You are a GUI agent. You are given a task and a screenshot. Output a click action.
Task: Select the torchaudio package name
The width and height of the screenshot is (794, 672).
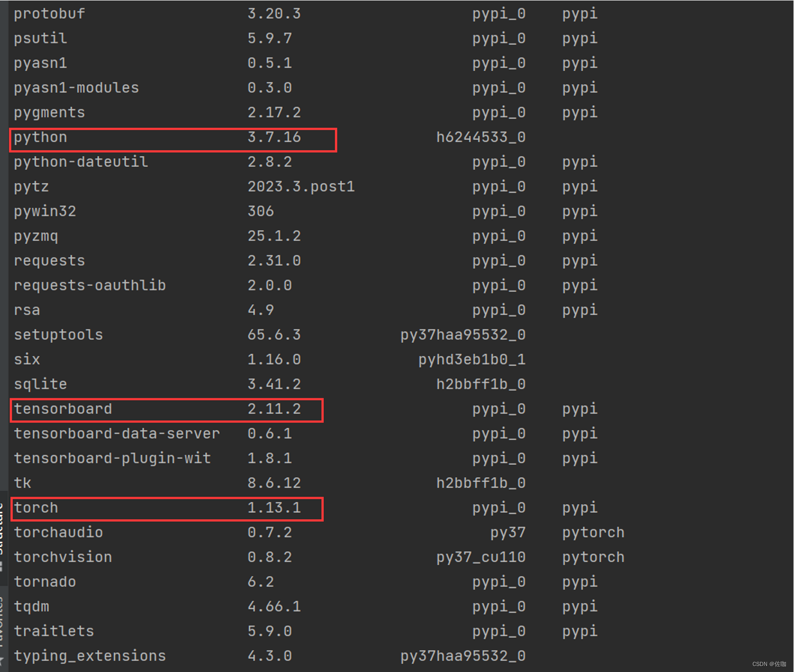tap(58, 533)
